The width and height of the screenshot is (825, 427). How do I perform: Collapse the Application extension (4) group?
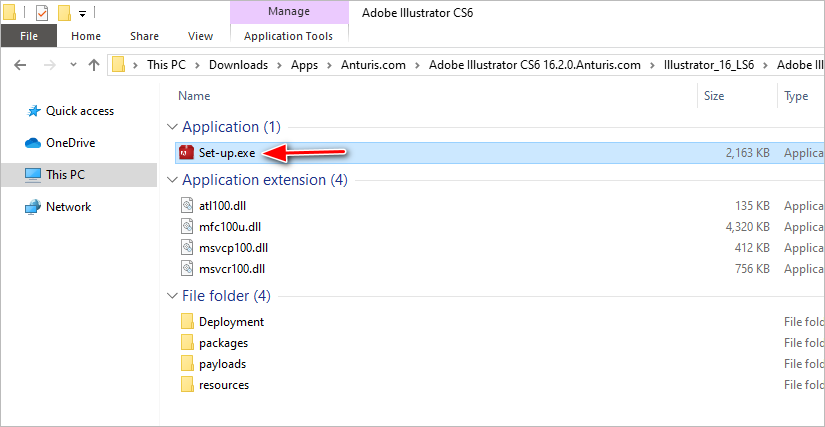171,180
